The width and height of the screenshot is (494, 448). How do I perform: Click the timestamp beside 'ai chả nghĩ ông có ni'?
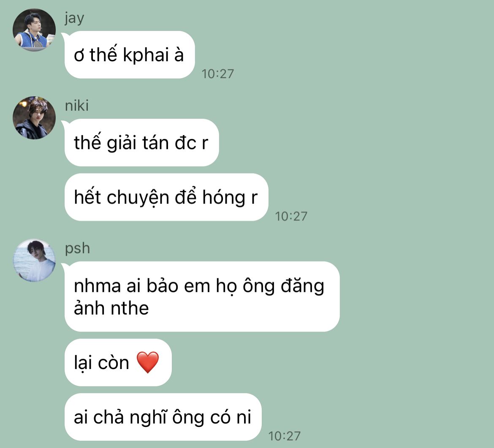point(285,436)
